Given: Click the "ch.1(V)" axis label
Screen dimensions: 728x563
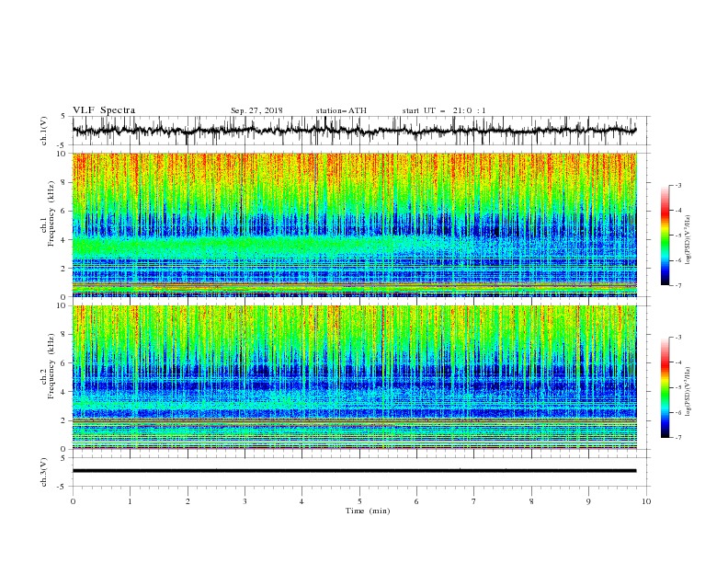Looking at the screenshot, I should (44, 131).
